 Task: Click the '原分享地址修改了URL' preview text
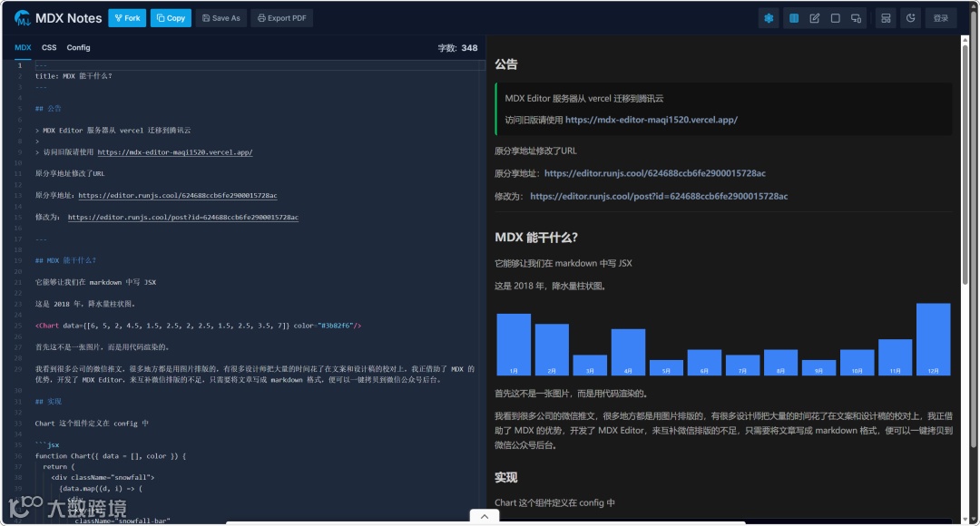pos(535,151)
